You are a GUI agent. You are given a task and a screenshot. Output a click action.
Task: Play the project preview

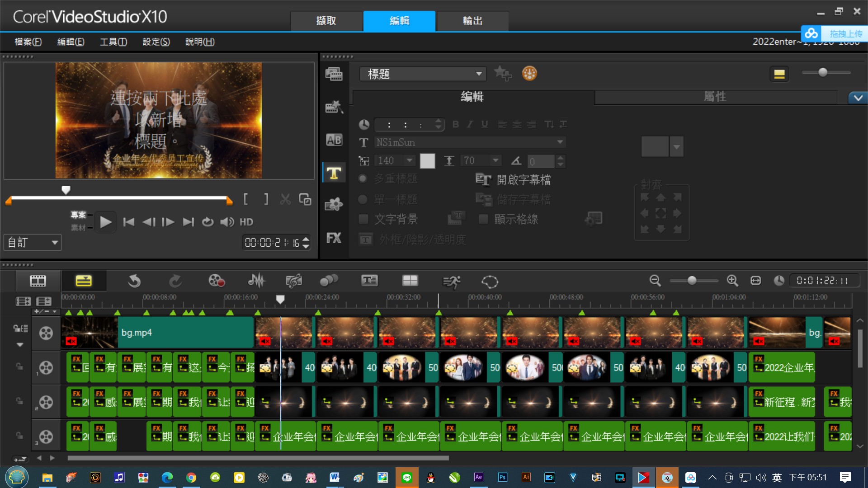(105, 222)
